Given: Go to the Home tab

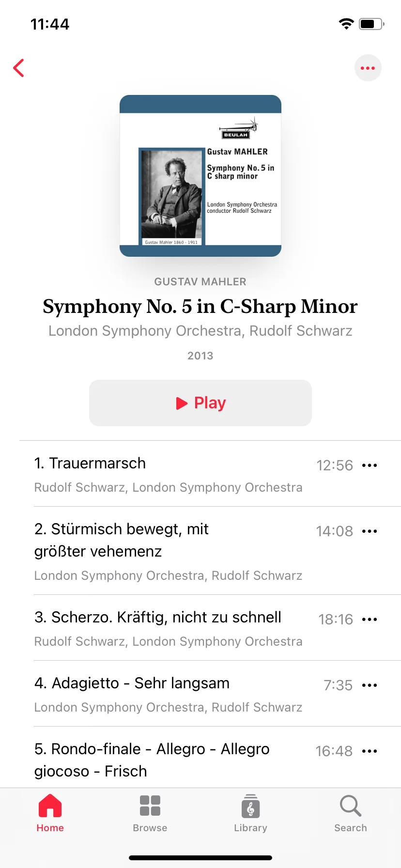Looking at the screenshot, I should [x=50, y=813].
